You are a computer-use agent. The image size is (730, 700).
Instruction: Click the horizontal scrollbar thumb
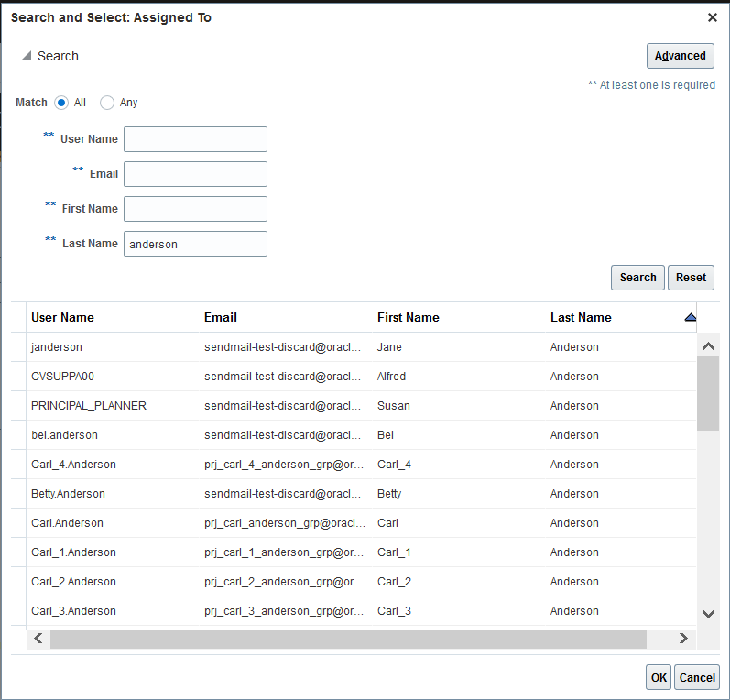(x=348, y=640)
